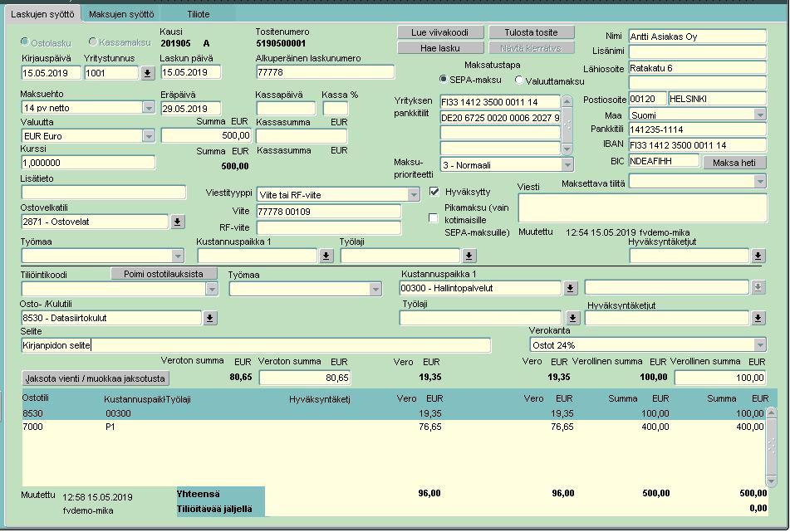This screenshot has width=790, height=532.
Task: Click the Verollinen summa field 100,00
Action: pos(720,378)
